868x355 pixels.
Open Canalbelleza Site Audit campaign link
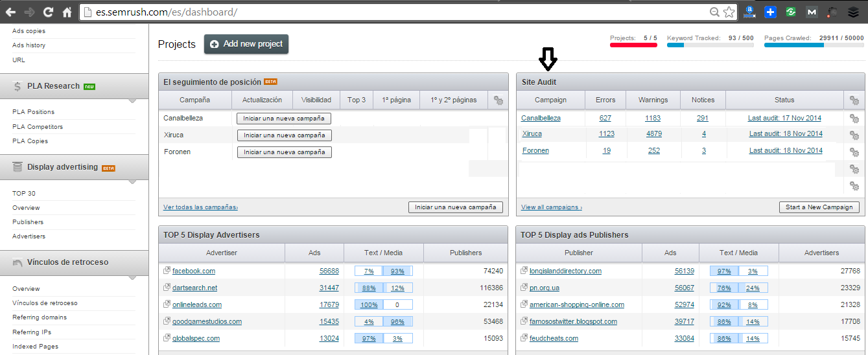pyautogui.click(x=541, y=118)
